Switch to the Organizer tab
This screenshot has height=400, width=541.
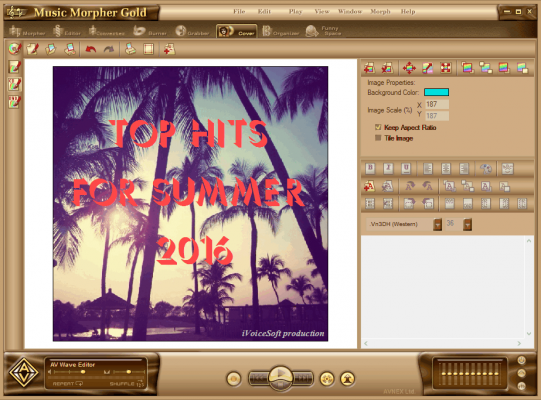tap(281, 31)
